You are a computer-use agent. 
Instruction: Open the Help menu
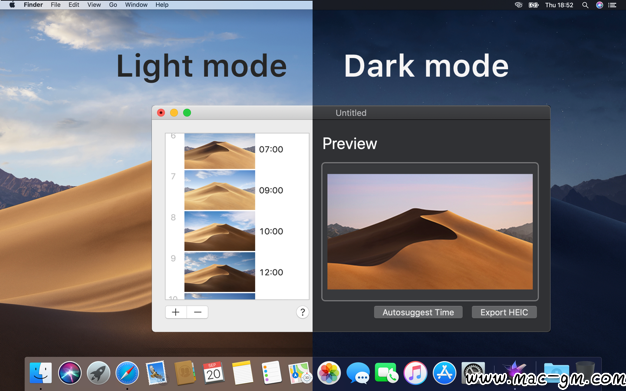162,5
